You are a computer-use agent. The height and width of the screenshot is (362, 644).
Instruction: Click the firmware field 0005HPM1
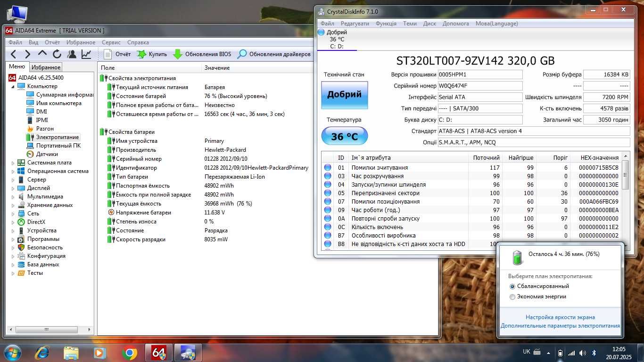point(480,74)
